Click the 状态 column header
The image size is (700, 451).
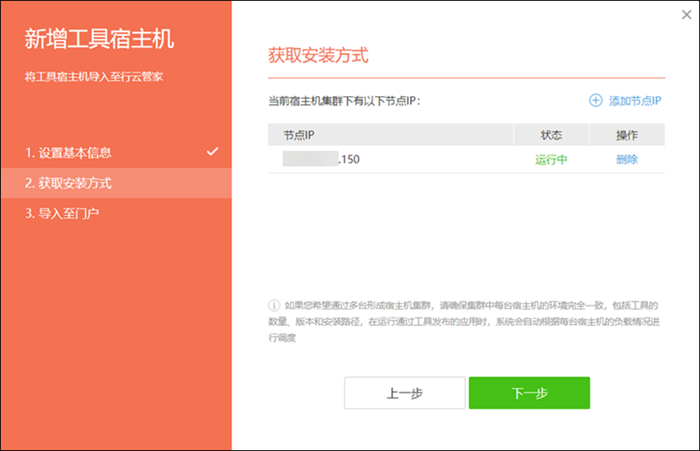pyautogui.click(x=551, y=135)
